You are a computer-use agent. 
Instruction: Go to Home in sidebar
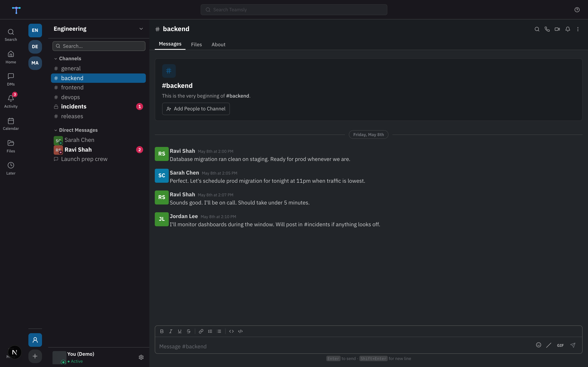coord(11,58)
